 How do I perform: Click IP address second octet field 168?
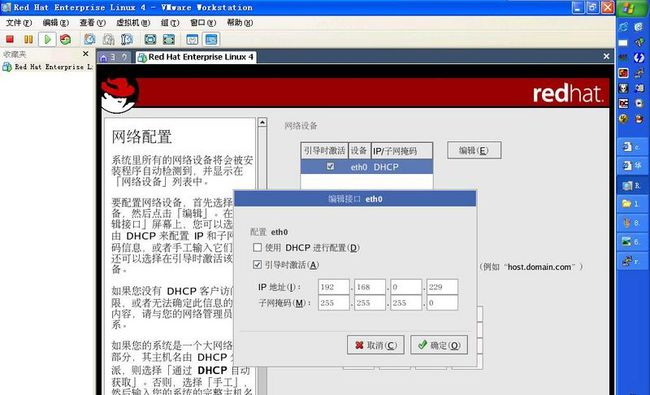pyautogui.click(x=370, y=287)
